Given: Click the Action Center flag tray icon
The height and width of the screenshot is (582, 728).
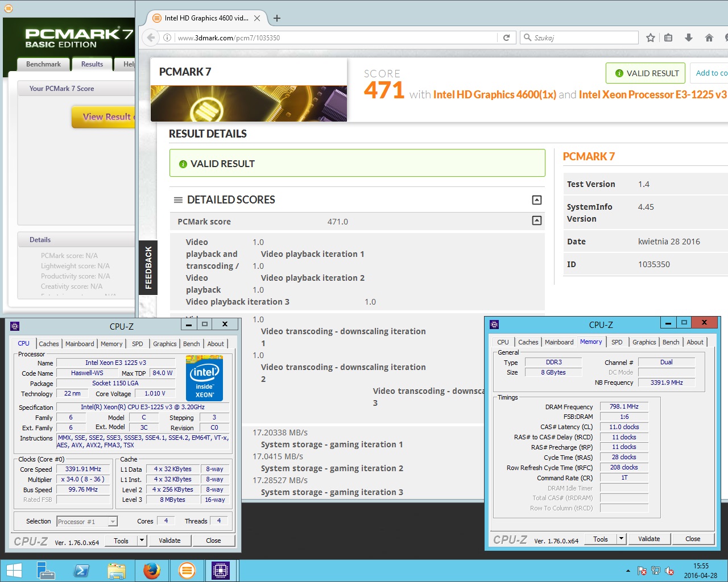Looking at the screenshot, I should pos(642,571).
